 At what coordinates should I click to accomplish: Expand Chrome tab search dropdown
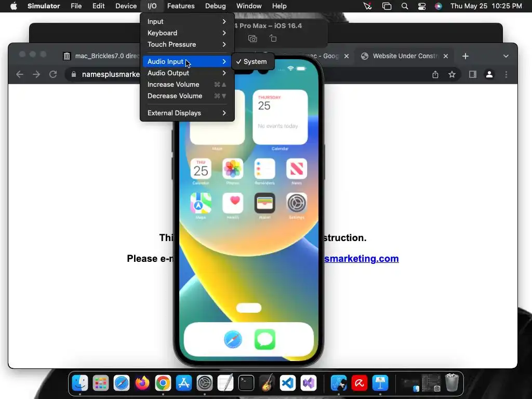[x=506, y=56]
